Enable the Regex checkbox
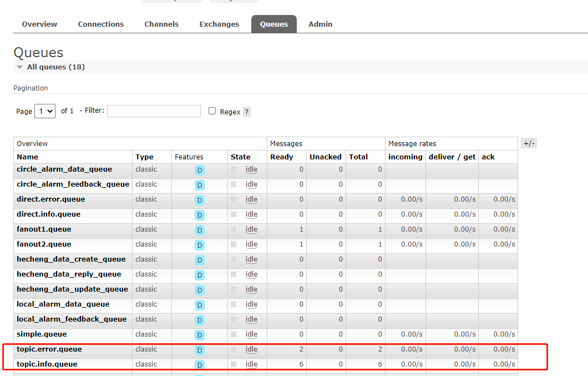 (x=212, y=111)
